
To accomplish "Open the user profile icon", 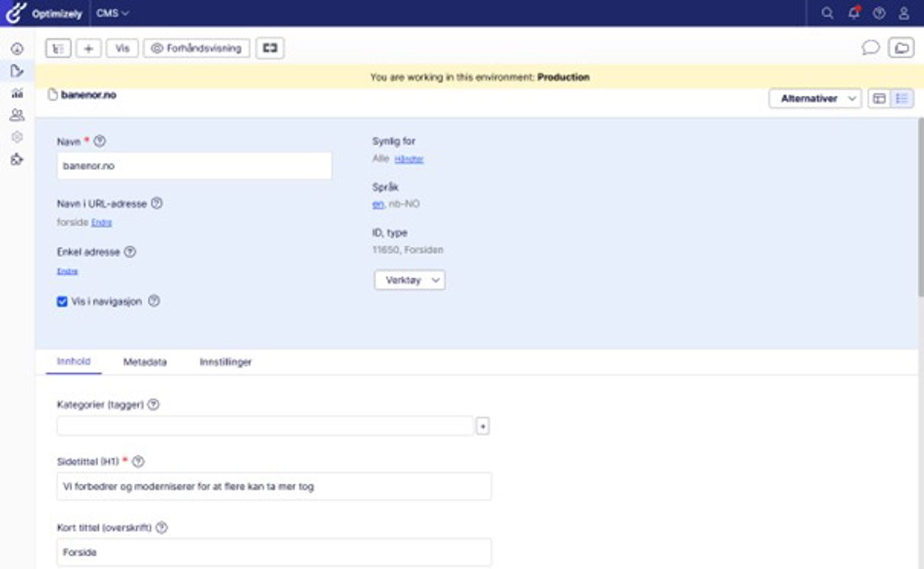I will pos(904,13).
